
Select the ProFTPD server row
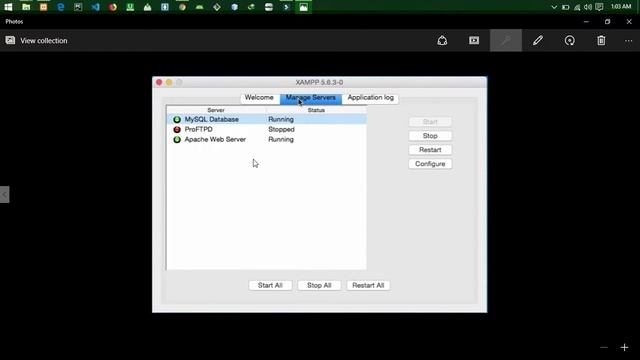[267, 129]
